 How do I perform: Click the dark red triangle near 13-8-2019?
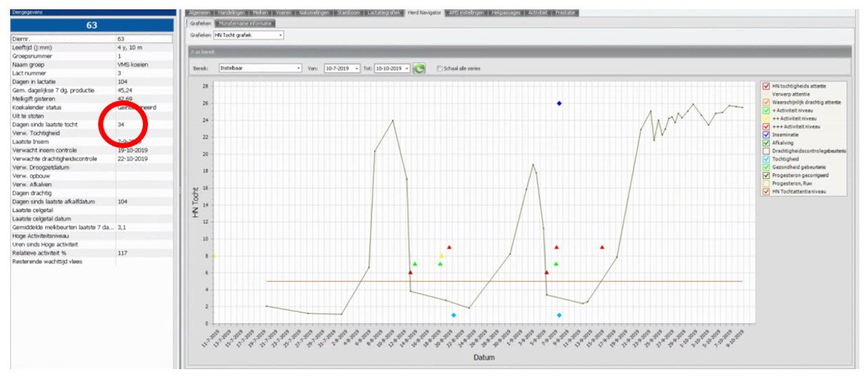(x=410, y=273)
